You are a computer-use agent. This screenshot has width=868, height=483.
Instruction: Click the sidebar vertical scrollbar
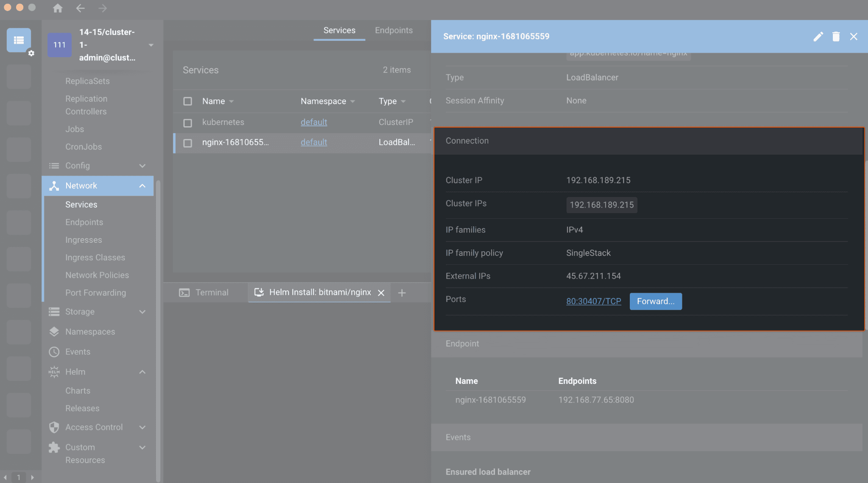pos(158,330)
